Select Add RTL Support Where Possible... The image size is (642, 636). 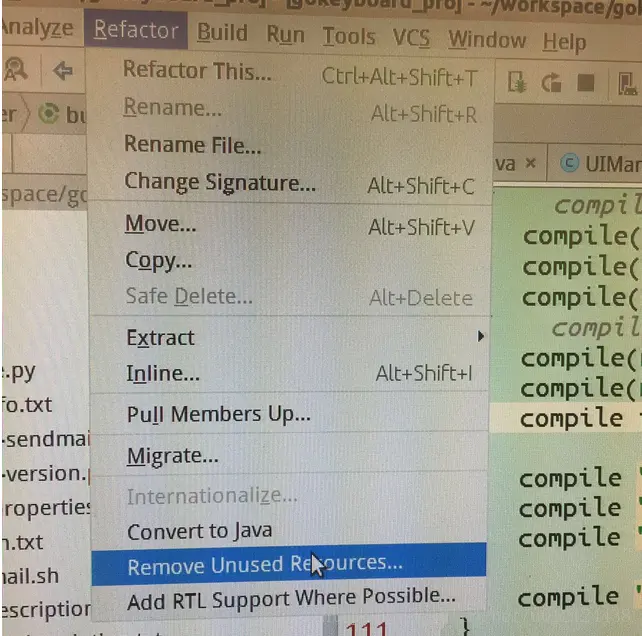point(289,600)
